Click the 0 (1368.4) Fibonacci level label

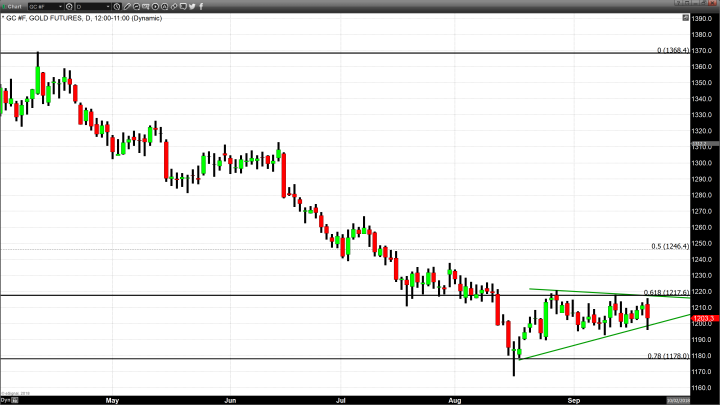click(x=673, y=49)
